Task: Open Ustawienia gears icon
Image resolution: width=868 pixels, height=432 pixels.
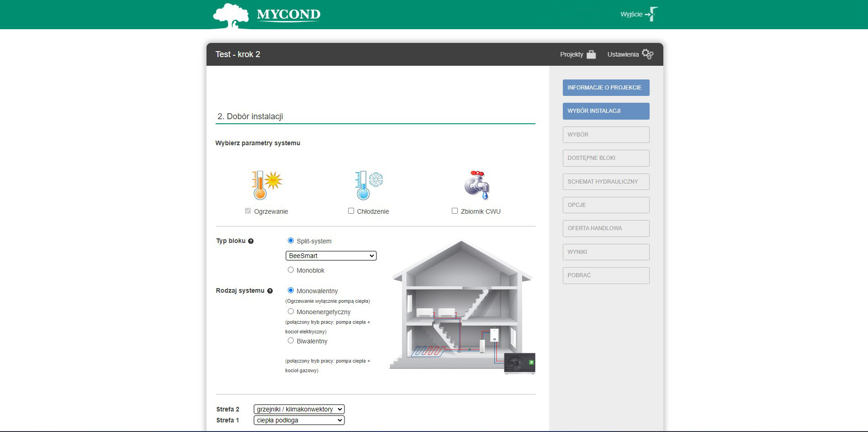Action: point(647,54)
